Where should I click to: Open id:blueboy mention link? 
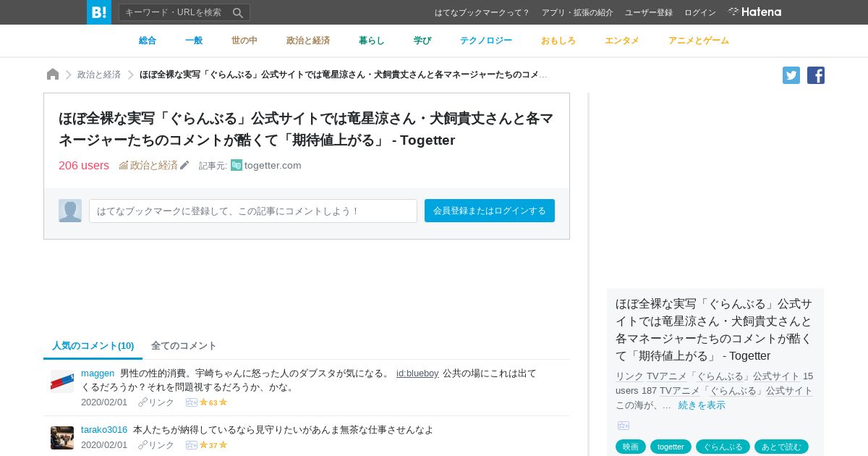[x=417, y=373]
